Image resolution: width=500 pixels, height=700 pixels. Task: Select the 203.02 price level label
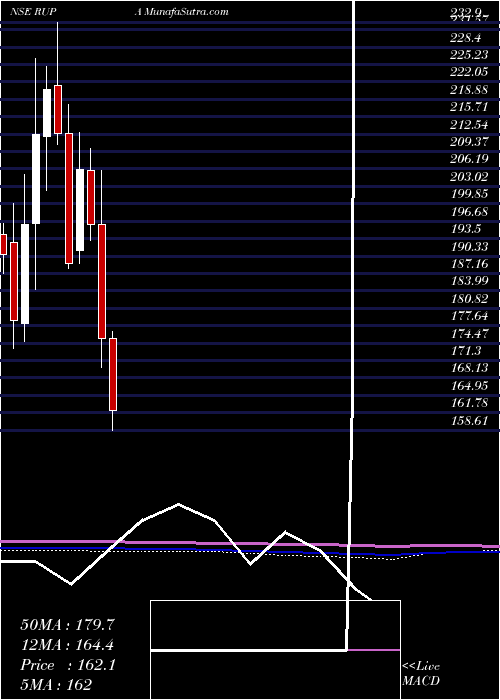click(x=470, y=177)
